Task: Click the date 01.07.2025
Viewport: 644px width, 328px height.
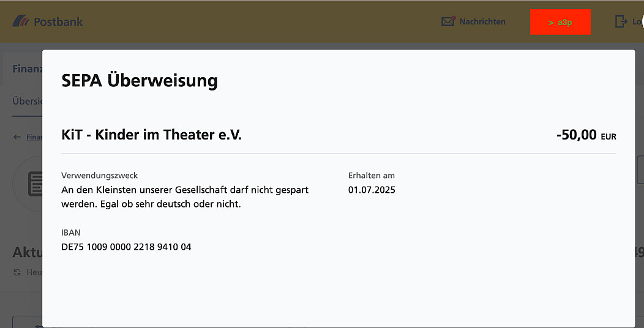Action: click(x=372, y=190)
